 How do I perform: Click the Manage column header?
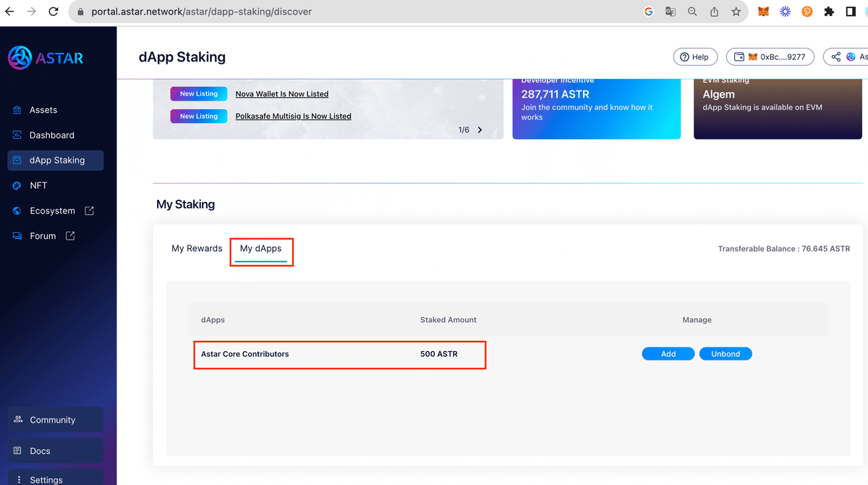pos(697,320)
